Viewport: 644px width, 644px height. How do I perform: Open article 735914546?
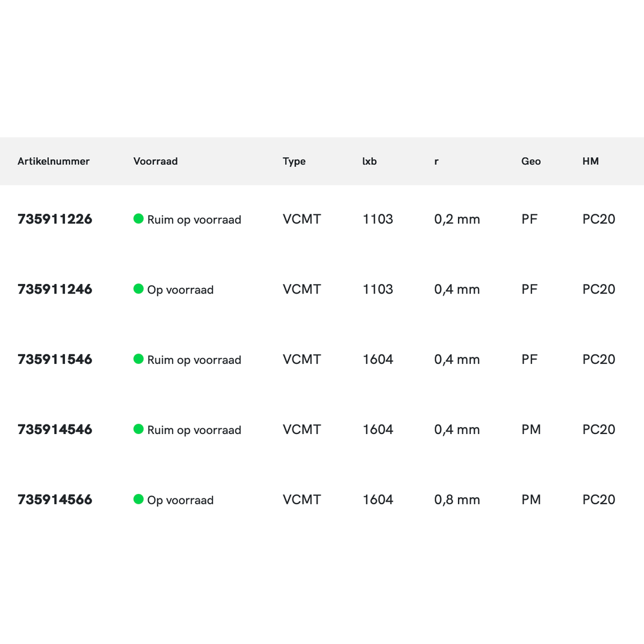pos(55,430)
